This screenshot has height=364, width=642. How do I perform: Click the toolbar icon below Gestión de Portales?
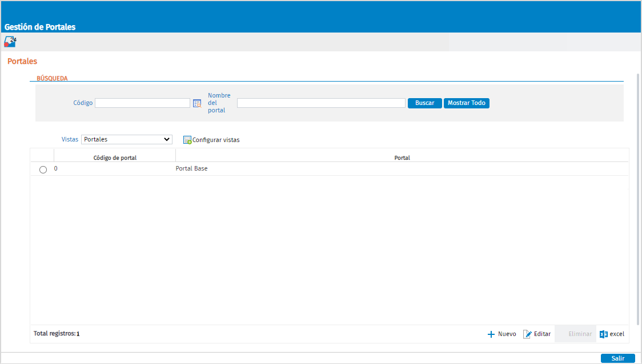[10, 41]
